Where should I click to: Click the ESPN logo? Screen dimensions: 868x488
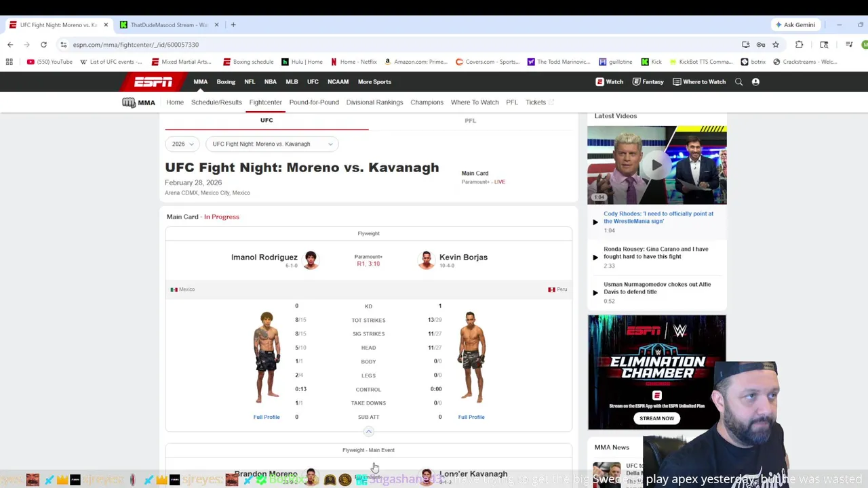pyautogui.click(x=153, y=82)
